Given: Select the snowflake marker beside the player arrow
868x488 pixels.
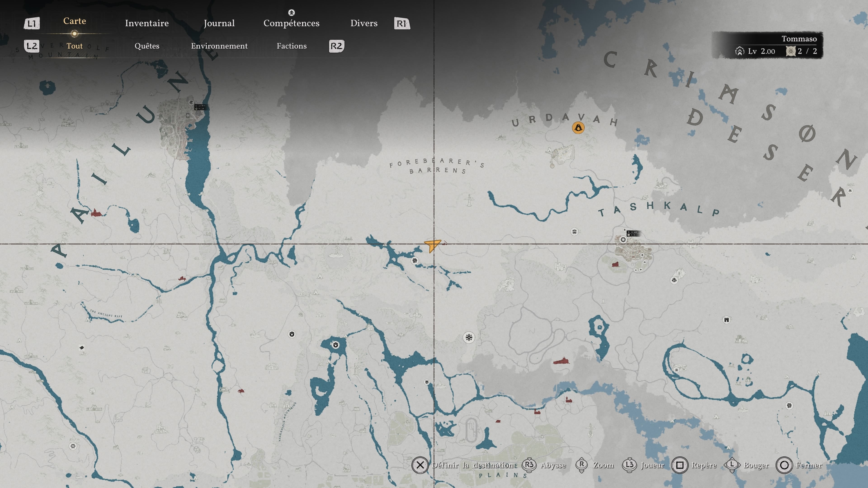Looking at the screenshot, I should click(x=415, y=260).
